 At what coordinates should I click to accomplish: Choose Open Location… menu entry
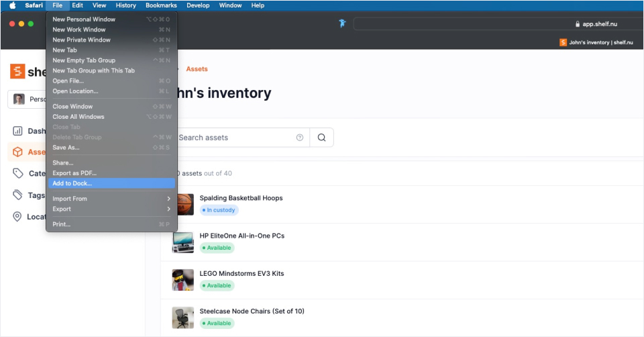(x=111, y=91)
